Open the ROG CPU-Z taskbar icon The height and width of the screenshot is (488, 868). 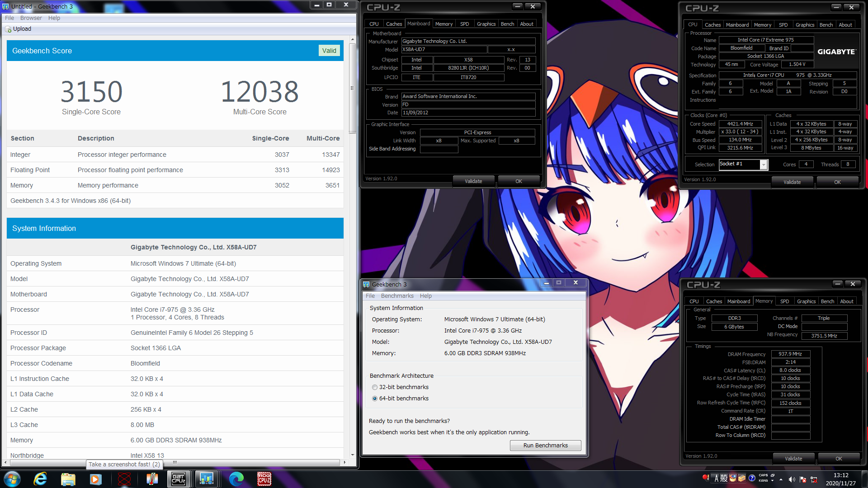(264, 479)
